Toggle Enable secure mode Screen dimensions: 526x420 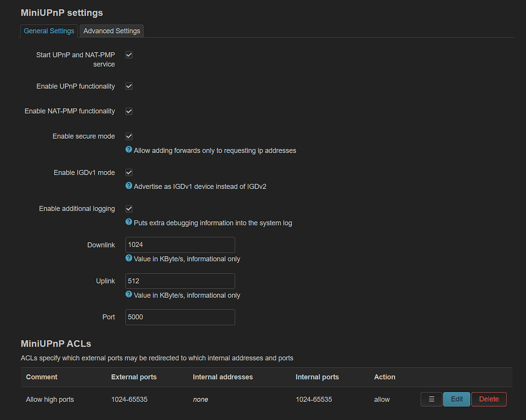[128, 136]
